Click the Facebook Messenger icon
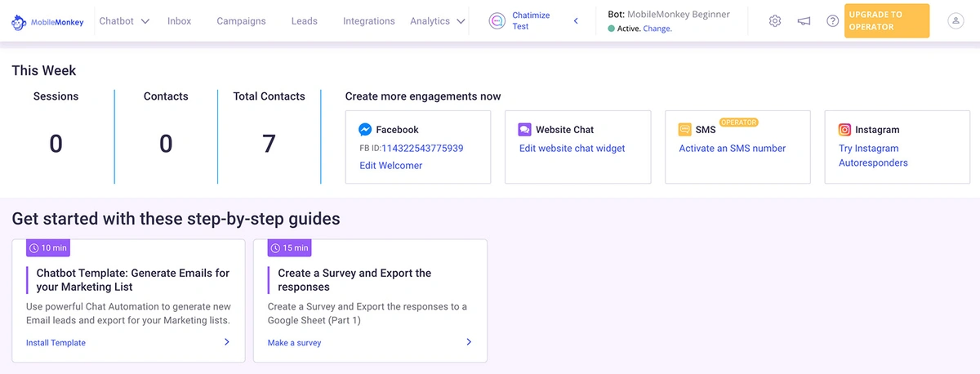980x374 pixels. 365,129
